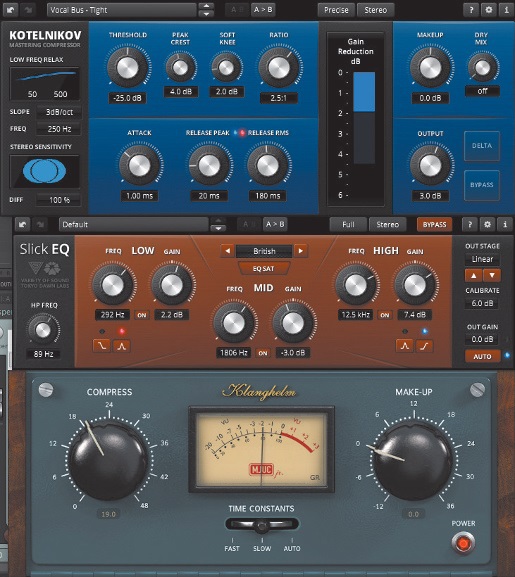
Task: Click time constants slide switch
Action: pyautogui.click(x=262, y=525)
